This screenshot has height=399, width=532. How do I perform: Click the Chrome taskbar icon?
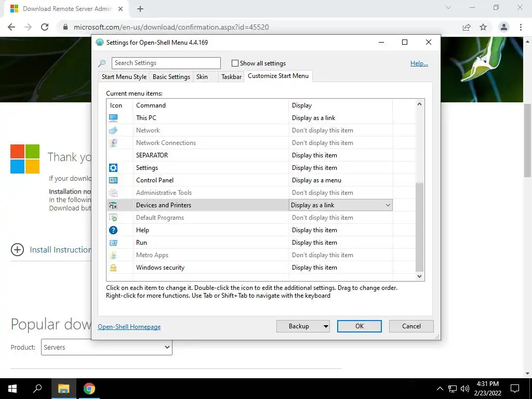(x=89, y=389)
